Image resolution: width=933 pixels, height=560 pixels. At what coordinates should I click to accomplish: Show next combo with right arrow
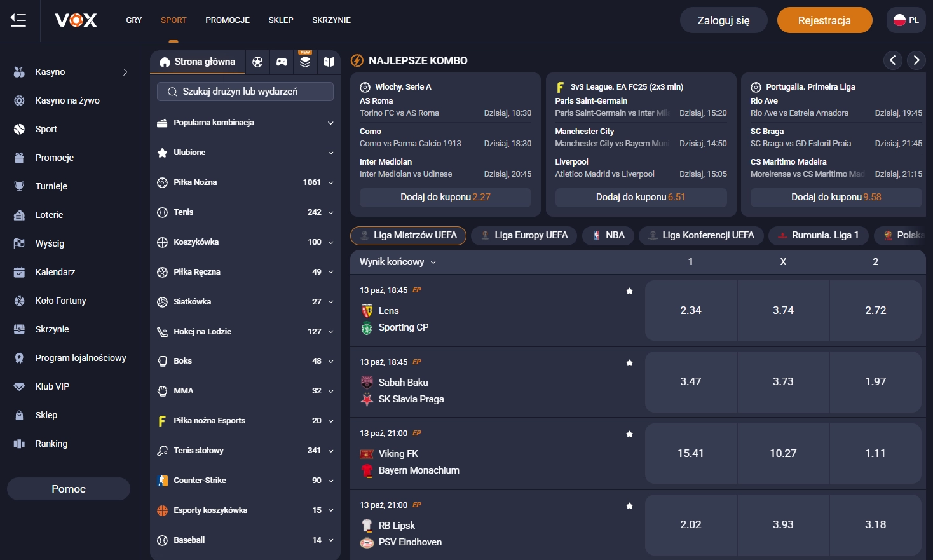tap(916, 60)
